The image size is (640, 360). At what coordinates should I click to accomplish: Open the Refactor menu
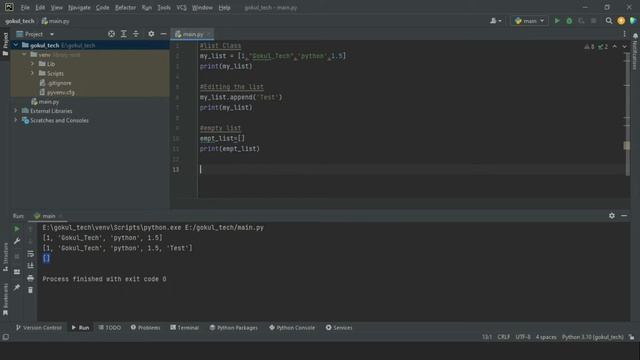(x=125, y=7)
